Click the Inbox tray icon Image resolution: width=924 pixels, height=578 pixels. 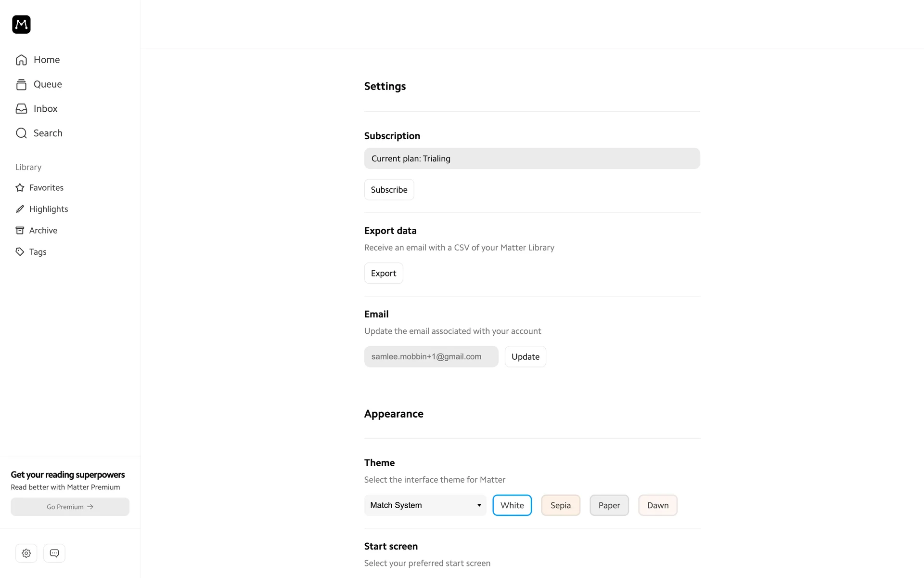(x=21, y=109)
